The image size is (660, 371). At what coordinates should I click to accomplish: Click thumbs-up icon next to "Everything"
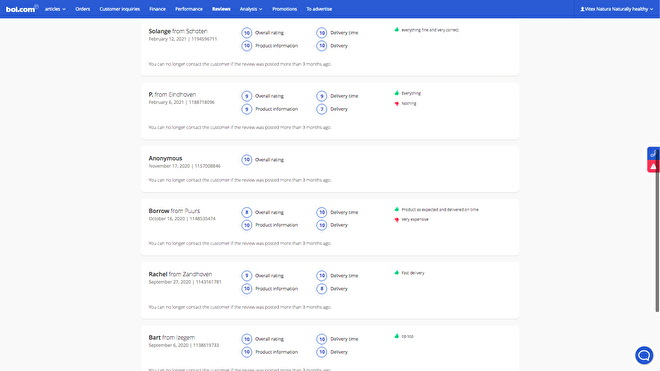(397, 93)
